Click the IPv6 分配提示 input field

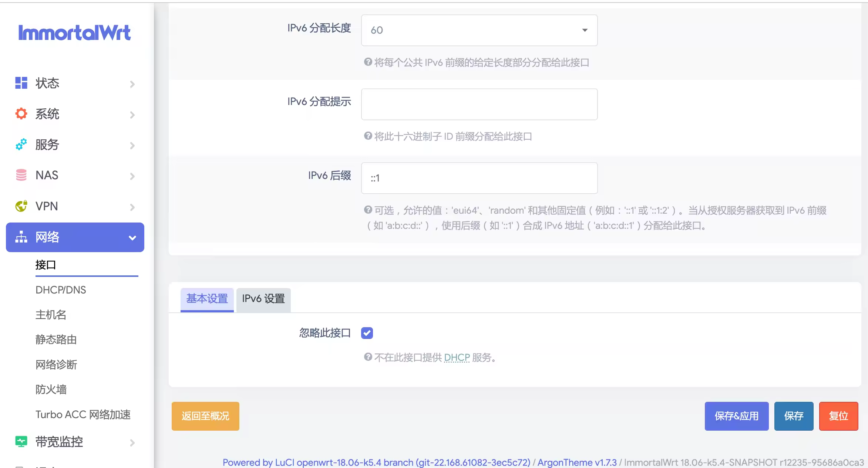click(479, 104)
